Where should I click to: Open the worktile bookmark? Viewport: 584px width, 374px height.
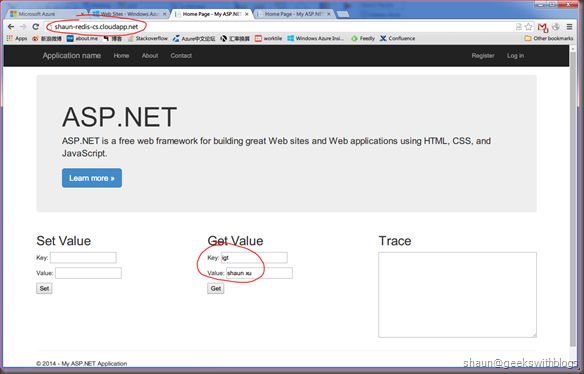(x=269, y=38)
